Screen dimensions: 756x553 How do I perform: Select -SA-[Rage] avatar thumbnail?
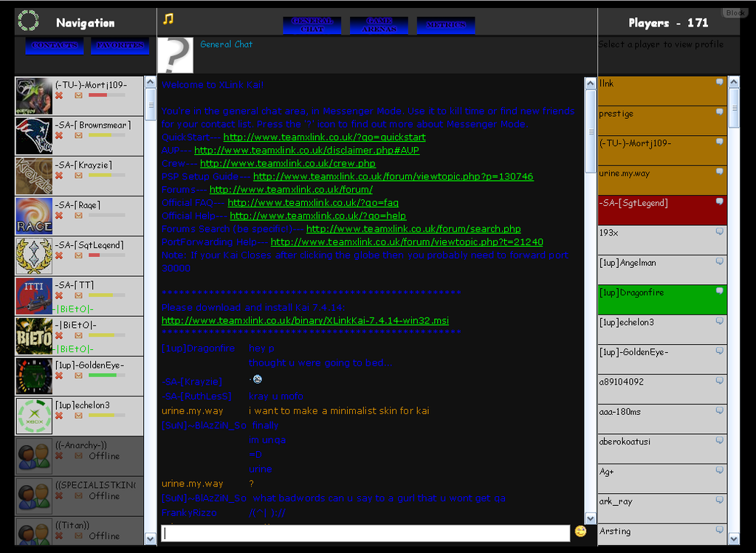34,216
